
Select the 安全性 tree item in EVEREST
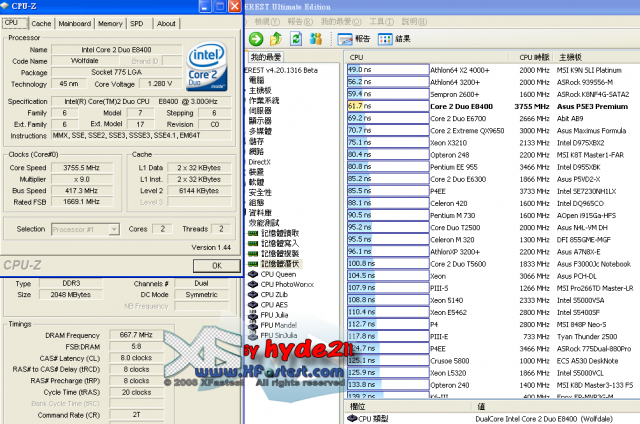click(x=260, y=192)
